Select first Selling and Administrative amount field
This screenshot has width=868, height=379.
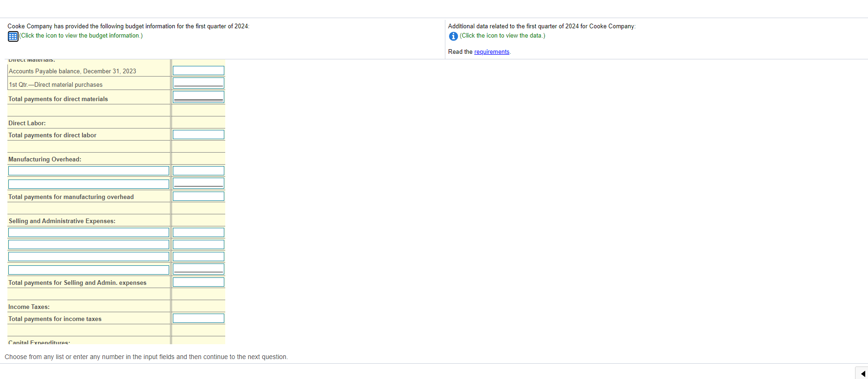click(x=198, y=232)
